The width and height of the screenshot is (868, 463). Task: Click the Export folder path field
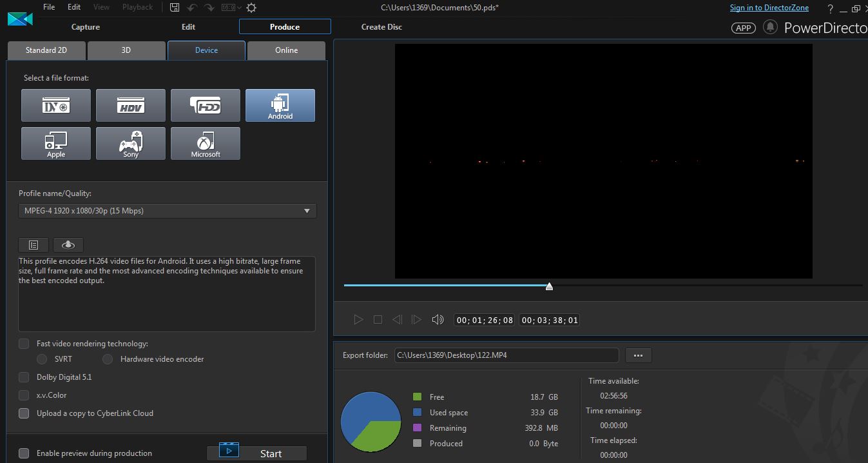(506, 355)
